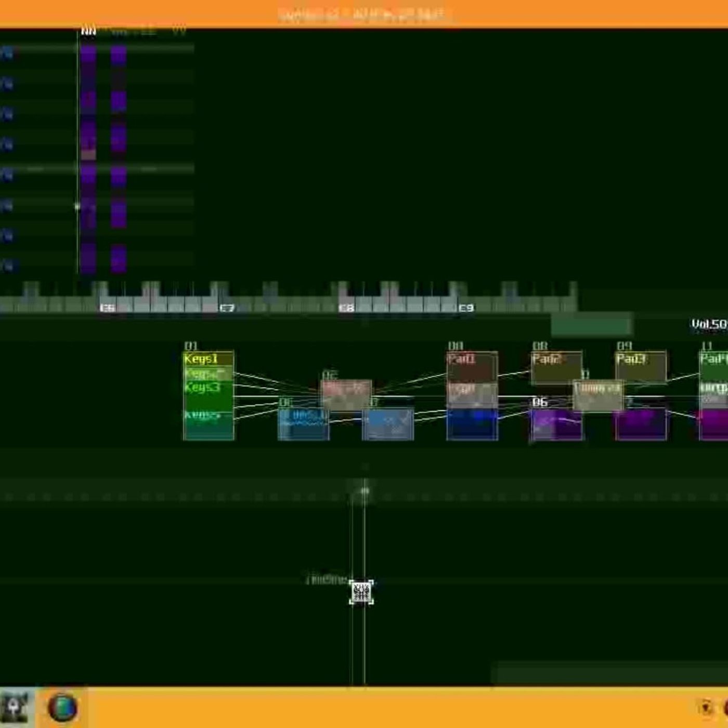Screen dimensions: 728x728
Task: Open the globe browser icon in taskbar
Action: (x=62, y=708)
